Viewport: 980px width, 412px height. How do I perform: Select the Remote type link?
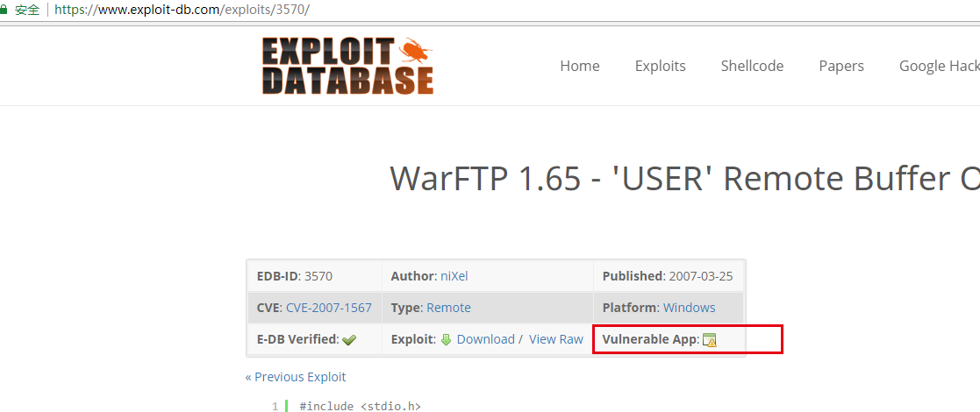tap(448, 308)
